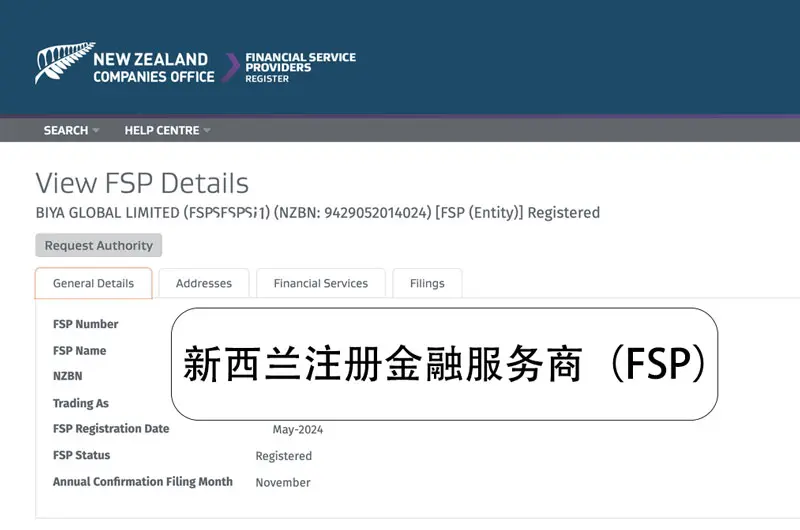
Task: Click the 'May-2024' registration date value
Action: pyautogui.click(x=297, y=430)
